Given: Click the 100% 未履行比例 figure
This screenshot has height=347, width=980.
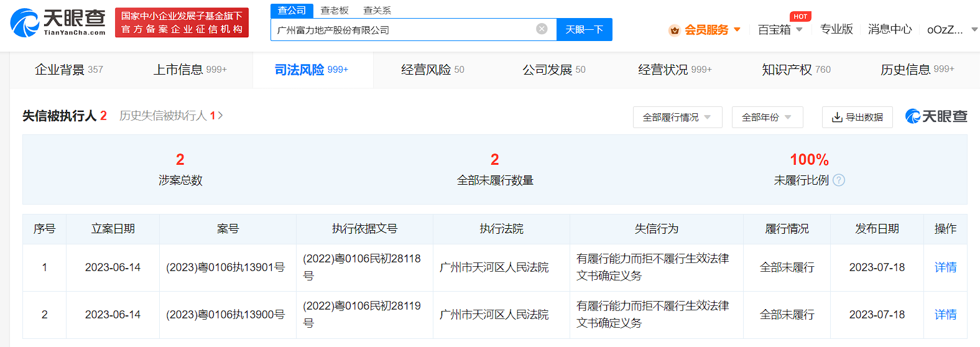Looking at the screenshot, I should [809, 160].
